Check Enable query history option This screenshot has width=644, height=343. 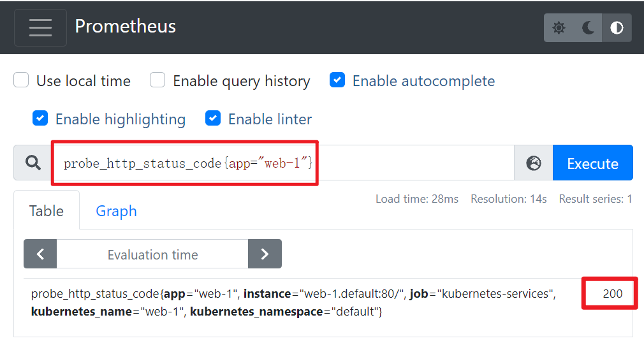click(157, 80)
